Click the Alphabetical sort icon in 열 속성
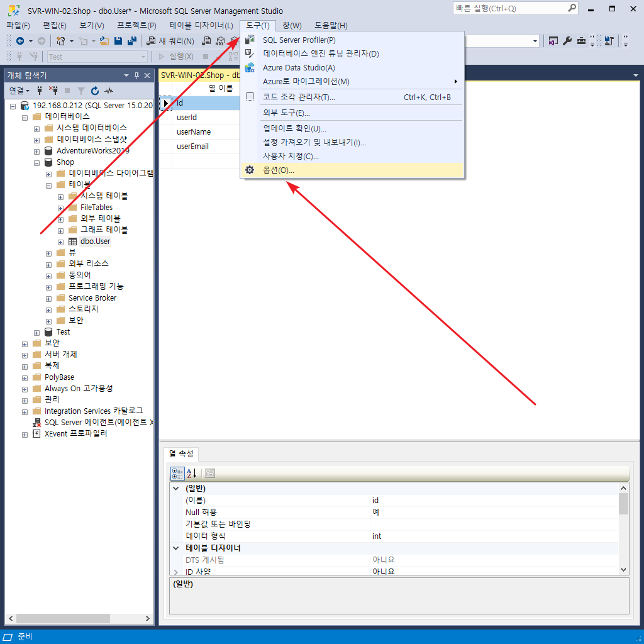Viewport: 644px width, 644px height. point(192,473)
